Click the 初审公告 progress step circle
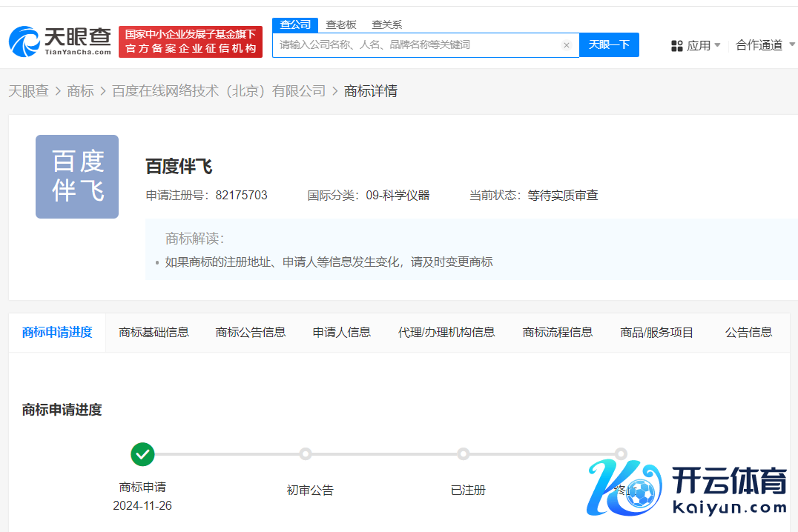Image resolution: width=798 pixels, height=532 pixels. coord(305,454)
